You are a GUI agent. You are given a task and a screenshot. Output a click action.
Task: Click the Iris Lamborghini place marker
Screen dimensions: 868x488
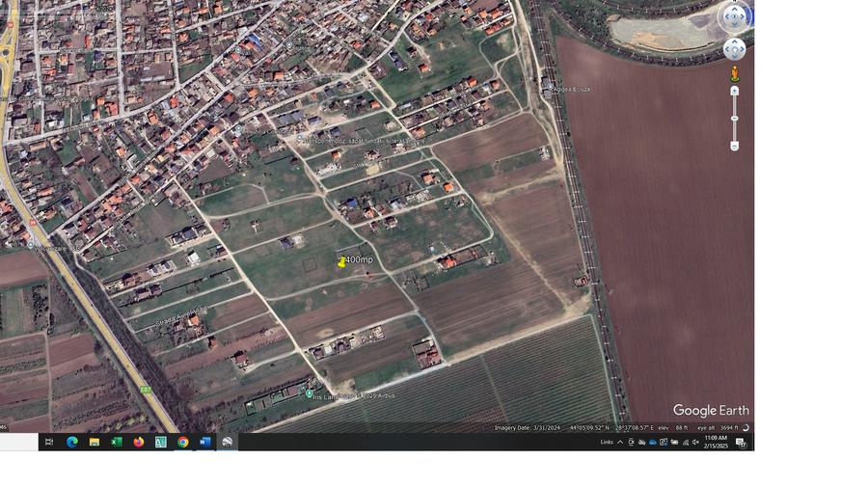pos(310,393)
